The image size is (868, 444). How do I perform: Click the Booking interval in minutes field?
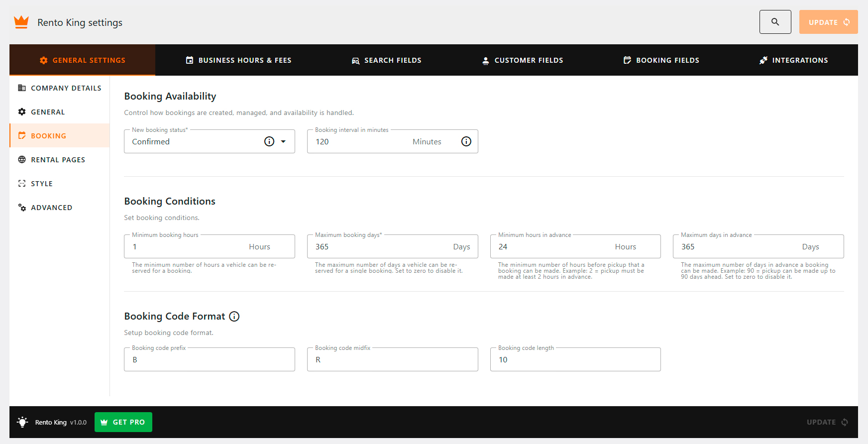[x=393, y=141]
